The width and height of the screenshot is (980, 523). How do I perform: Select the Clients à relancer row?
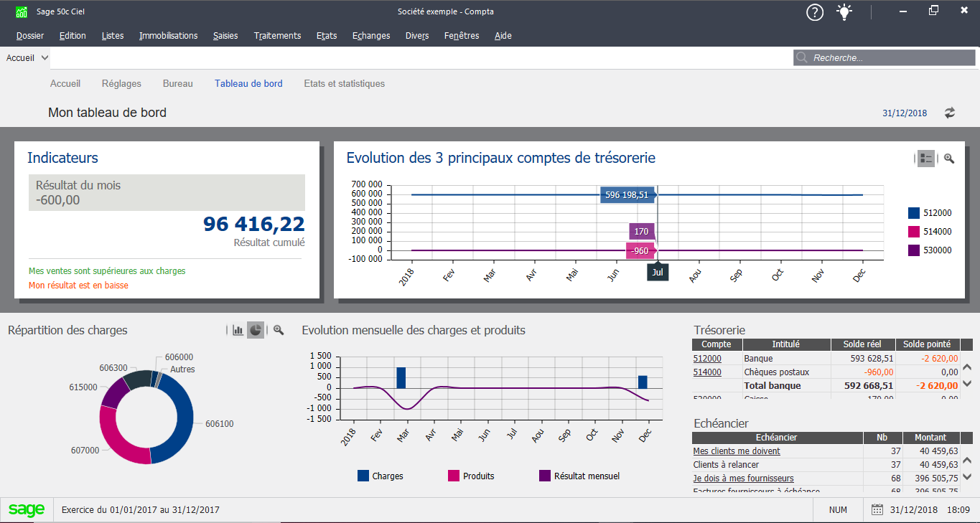826,465
